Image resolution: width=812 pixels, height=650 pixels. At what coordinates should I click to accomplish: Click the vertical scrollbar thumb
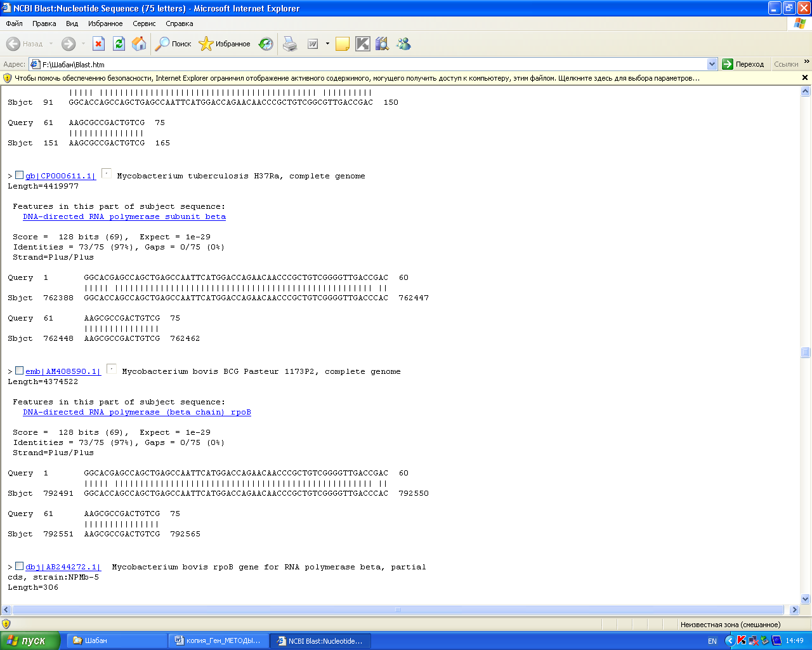(x=806, y=352)
